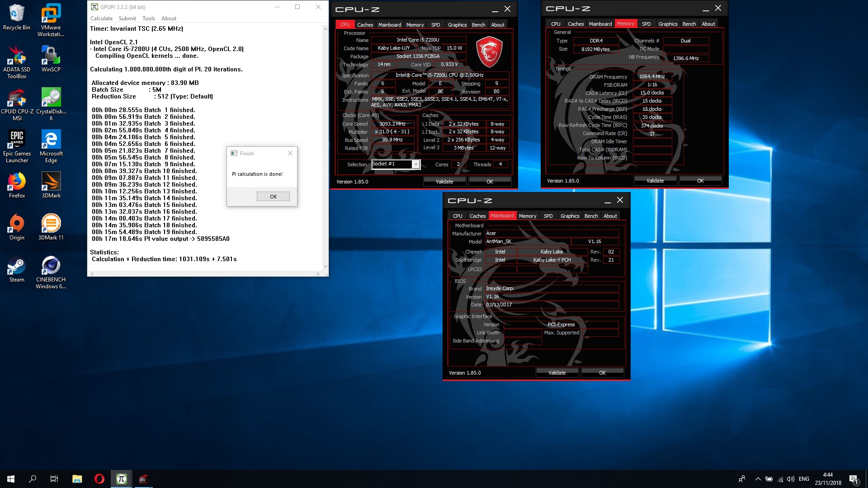Launch the Epic Games Launcher icon
The width and height of the screenshot is (868, 488).
tap(17, 146)
